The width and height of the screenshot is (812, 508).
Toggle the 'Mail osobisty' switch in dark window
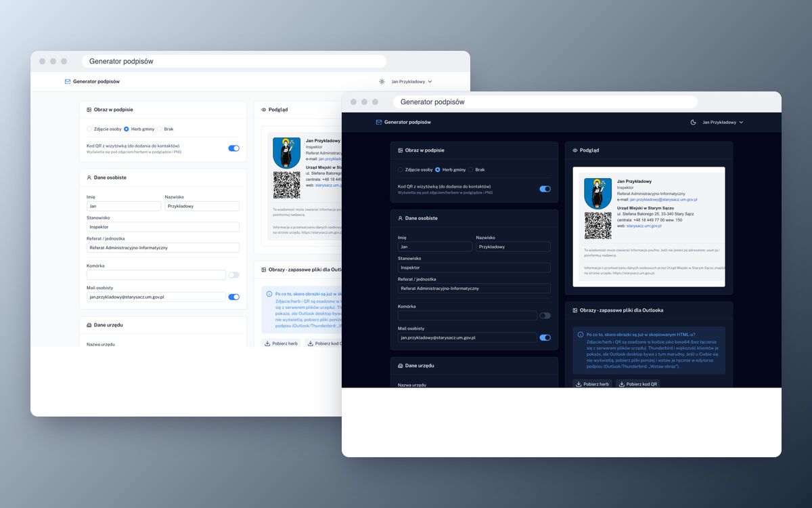(545, 337)
